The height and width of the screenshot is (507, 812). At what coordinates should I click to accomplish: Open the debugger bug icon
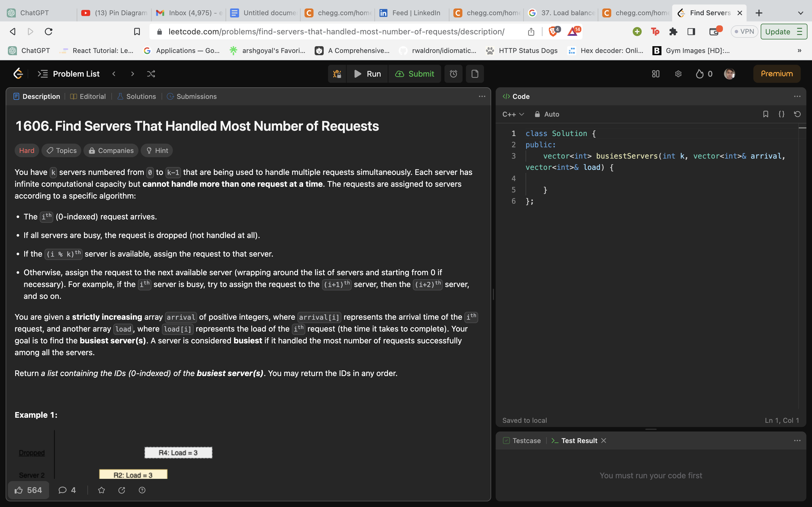tap(337, 74)
